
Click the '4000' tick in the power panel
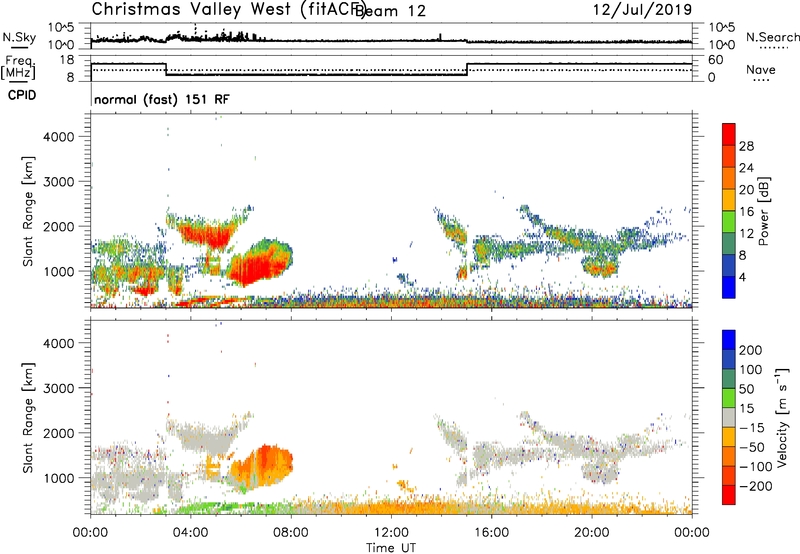(59, 137)
